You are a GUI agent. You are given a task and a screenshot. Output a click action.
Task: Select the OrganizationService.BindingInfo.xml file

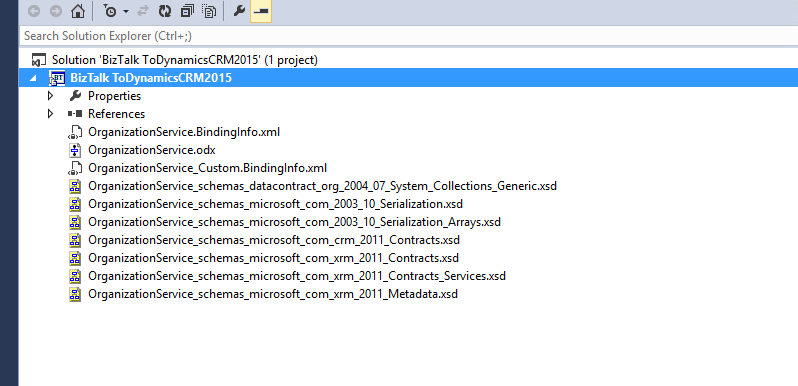point(174,132)
